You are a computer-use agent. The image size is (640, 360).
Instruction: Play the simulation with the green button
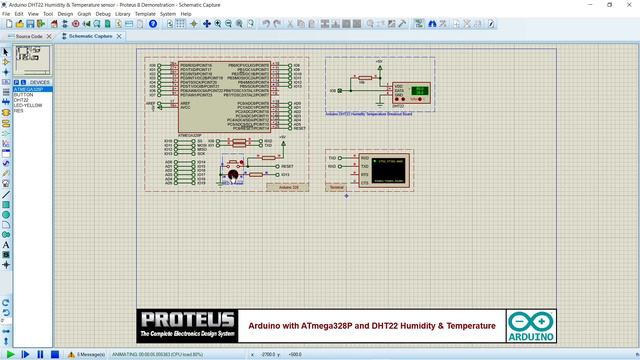(11, 354)
